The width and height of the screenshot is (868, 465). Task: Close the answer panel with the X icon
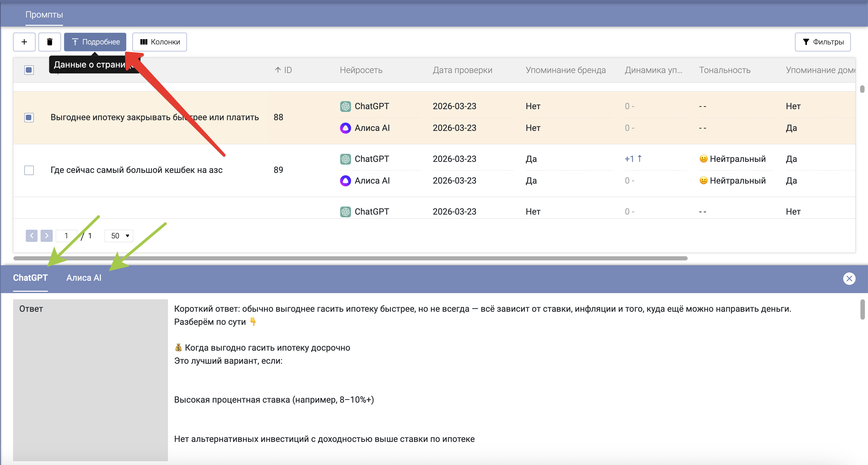849,279
